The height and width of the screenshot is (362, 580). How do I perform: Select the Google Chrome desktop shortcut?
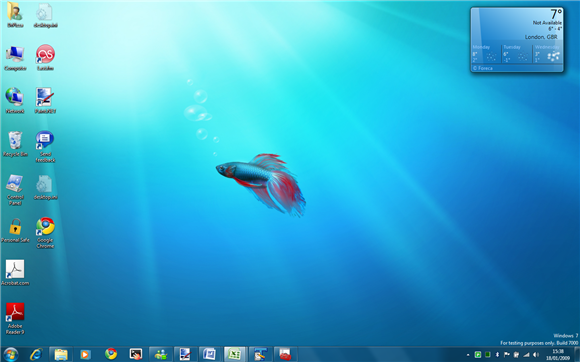pyautogui.click(x=45, y=233)
